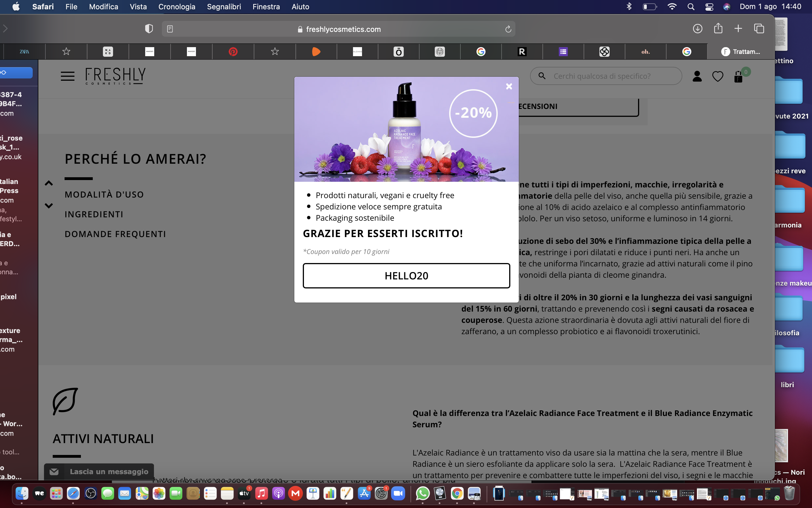Open Zoom from the Dock
The image size is (812, 508).
398,493
